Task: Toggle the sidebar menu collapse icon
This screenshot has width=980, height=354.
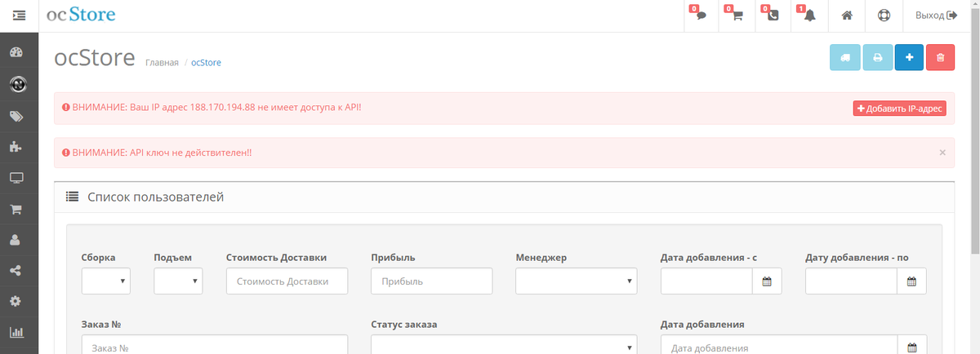Action: [x=20, y=15]
